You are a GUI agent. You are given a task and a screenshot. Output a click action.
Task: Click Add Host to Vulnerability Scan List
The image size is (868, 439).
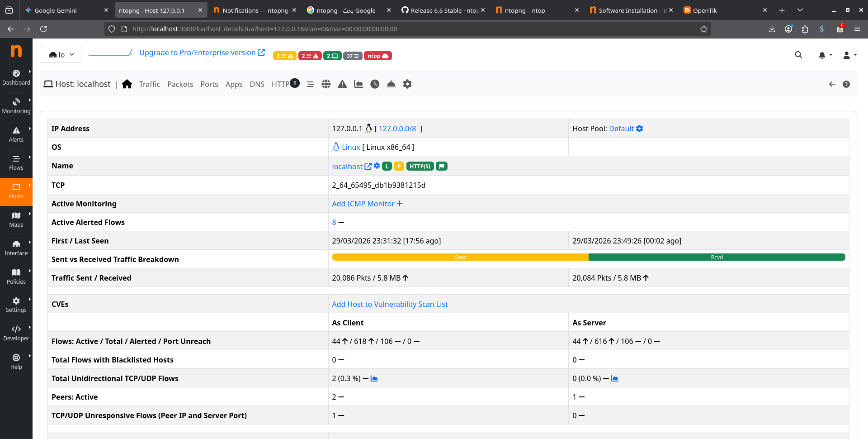[390, 304]
